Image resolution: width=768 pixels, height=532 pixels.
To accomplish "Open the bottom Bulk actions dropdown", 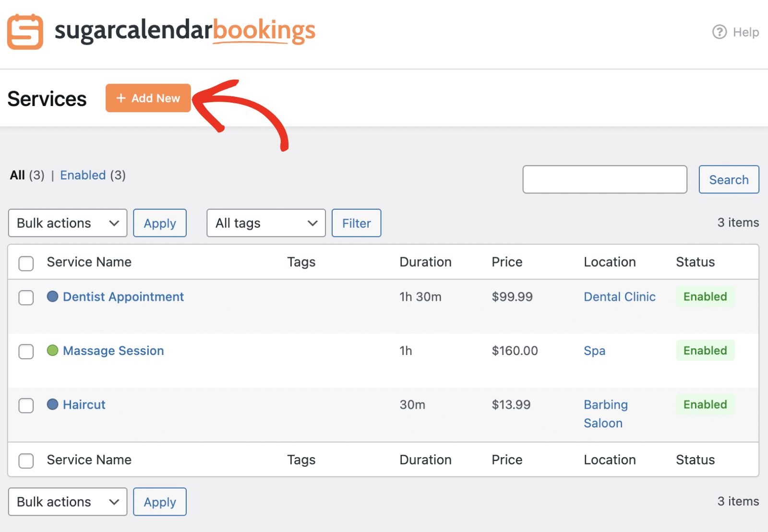I will click(68, 502).
